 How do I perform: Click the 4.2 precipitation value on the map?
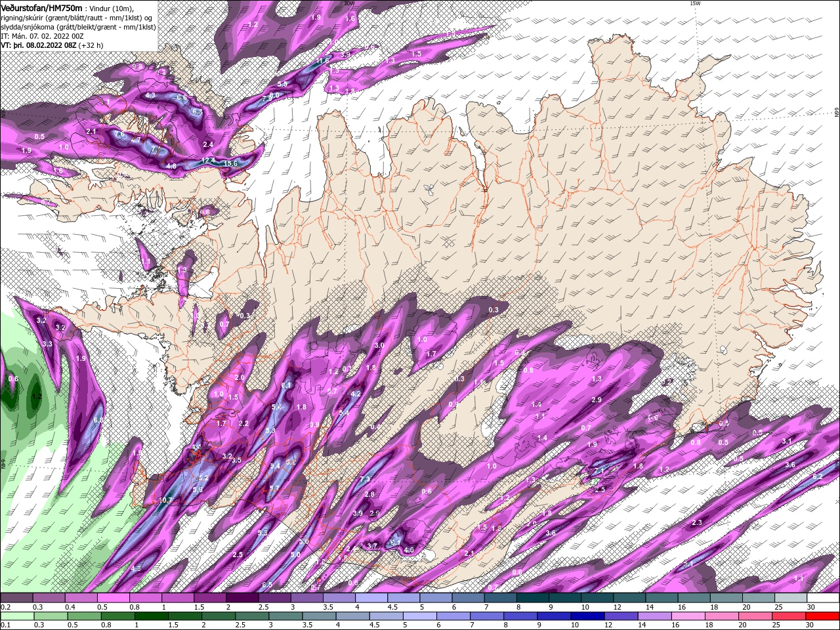coord(356,394)
